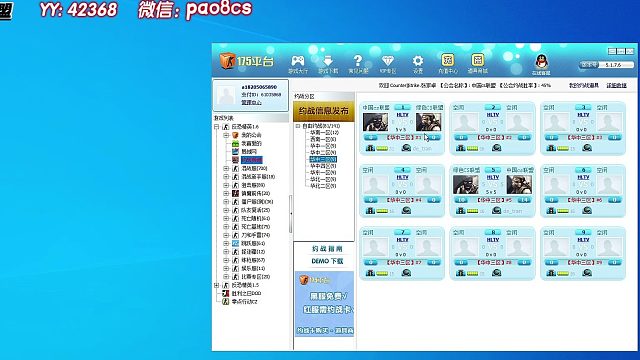Click the user avatar in the profile box
The height and width of the screenshot is (360, 640).
click(226, 95)
